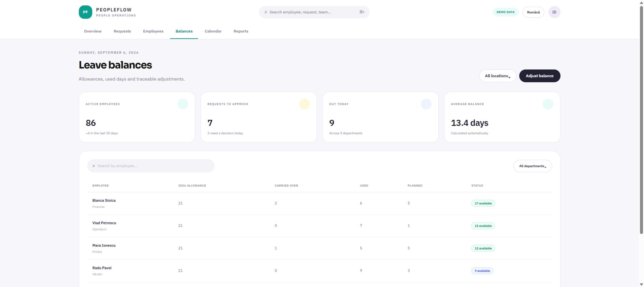Click the 13.4 days average balance value
Screen dimensions: 644x287
469,123
